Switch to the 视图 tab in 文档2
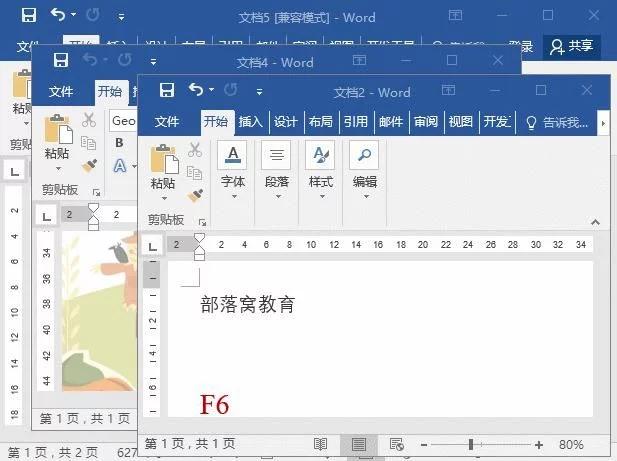 pos(460,122)
